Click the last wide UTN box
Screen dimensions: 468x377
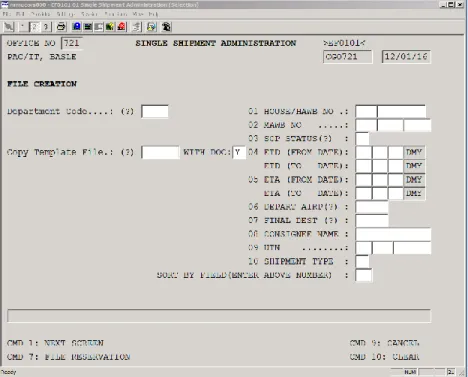click(412, 248)
